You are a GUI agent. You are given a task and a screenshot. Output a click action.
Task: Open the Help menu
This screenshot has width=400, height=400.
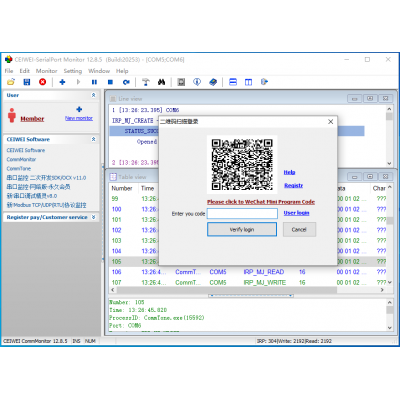(122, 71)
